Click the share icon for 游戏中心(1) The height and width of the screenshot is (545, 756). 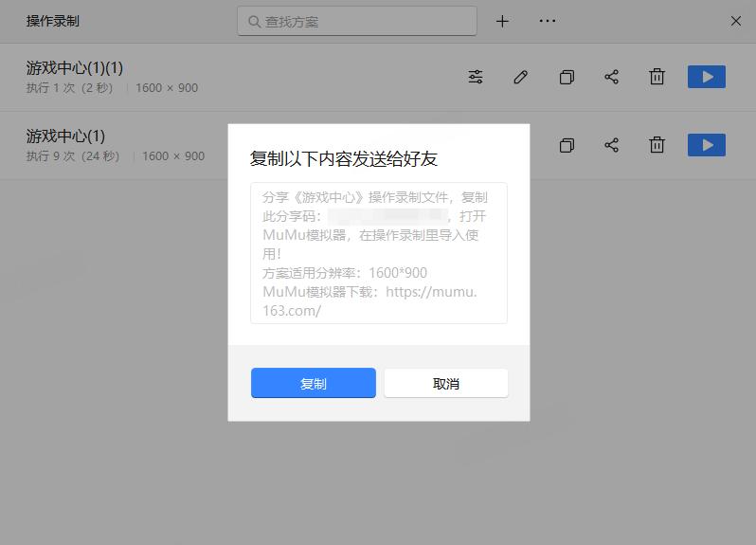pos(612,145)
